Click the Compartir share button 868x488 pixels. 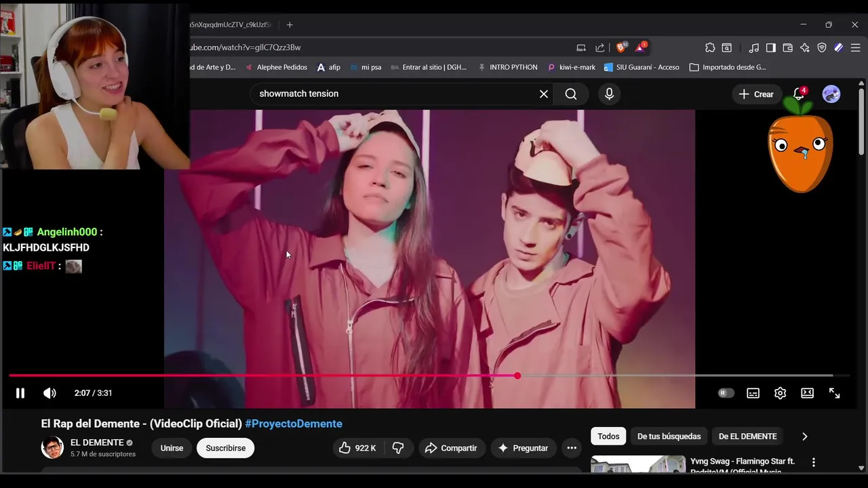(x=451, y=448)
